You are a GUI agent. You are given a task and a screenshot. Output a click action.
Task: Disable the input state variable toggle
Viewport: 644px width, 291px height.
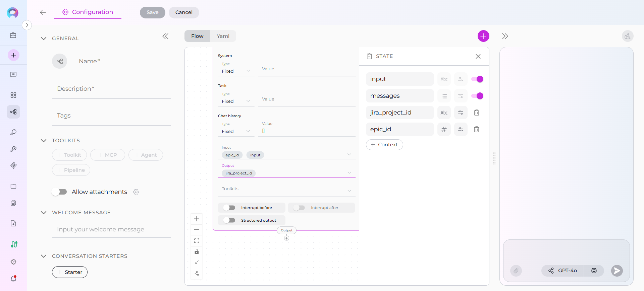[477, 79]
